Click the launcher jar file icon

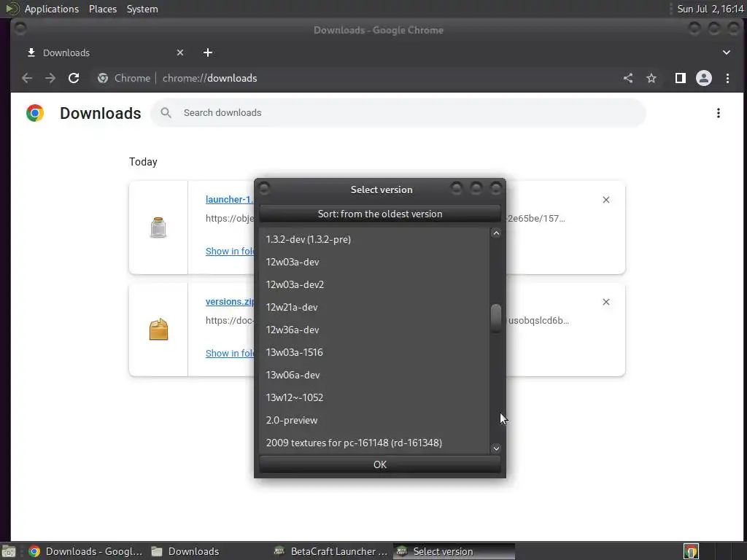[158, 227]
